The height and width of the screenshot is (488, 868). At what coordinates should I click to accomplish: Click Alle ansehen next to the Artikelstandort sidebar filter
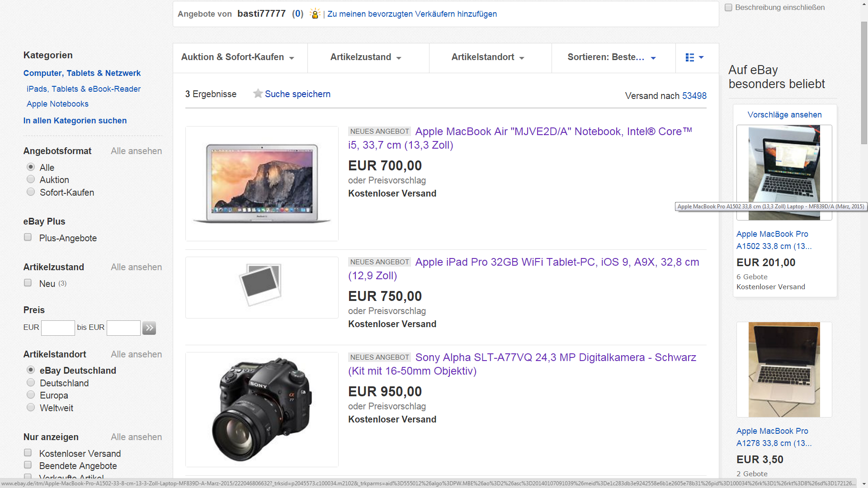(136, 354)
